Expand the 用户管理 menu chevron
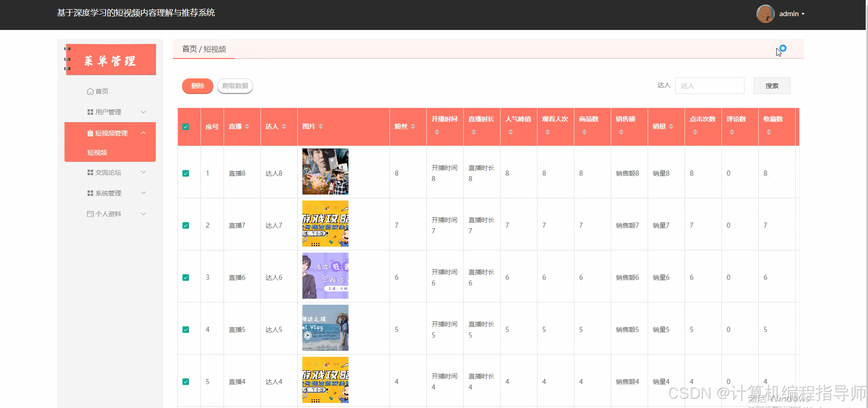The height and width of the screenshot is (408, 868). 143,112
